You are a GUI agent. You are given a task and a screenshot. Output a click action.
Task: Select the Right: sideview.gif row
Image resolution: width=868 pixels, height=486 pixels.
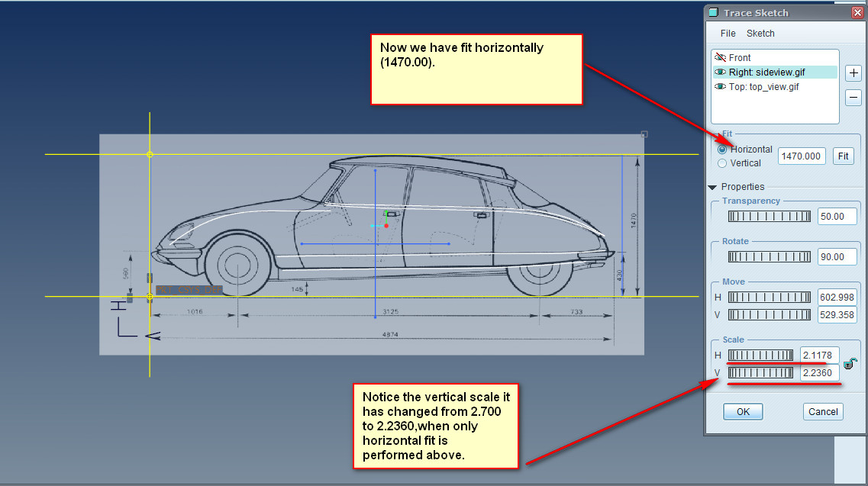click(x=775, y=72)
